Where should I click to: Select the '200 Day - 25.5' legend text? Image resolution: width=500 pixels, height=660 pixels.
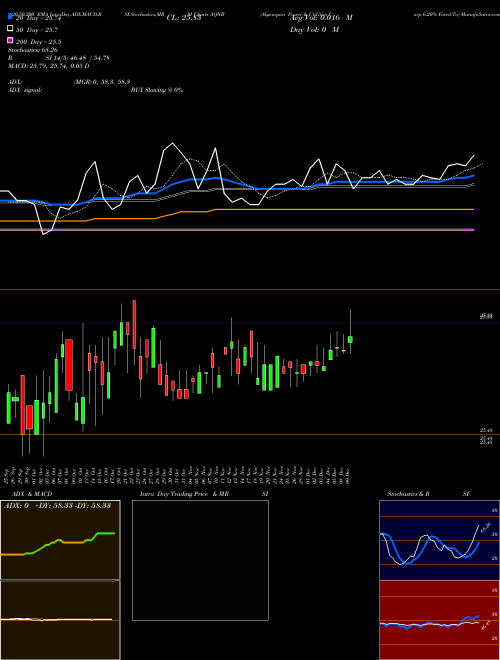[39, 42]
